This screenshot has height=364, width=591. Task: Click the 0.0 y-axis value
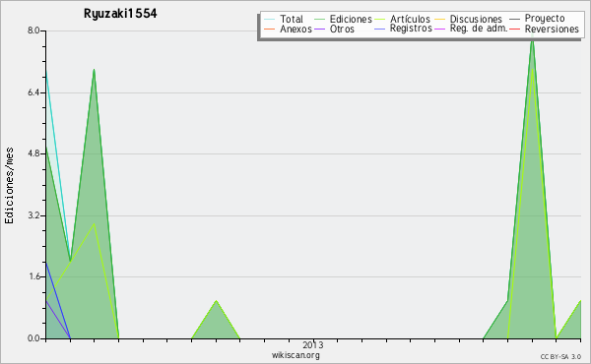click(x=33, y=338)
